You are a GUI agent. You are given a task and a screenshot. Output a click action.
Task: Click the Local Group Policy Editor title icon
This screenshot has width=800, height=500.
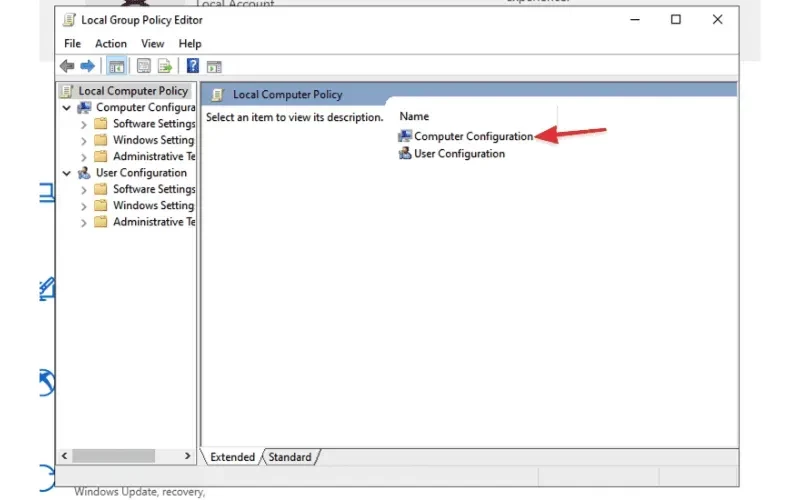click(x=69, y=20)
